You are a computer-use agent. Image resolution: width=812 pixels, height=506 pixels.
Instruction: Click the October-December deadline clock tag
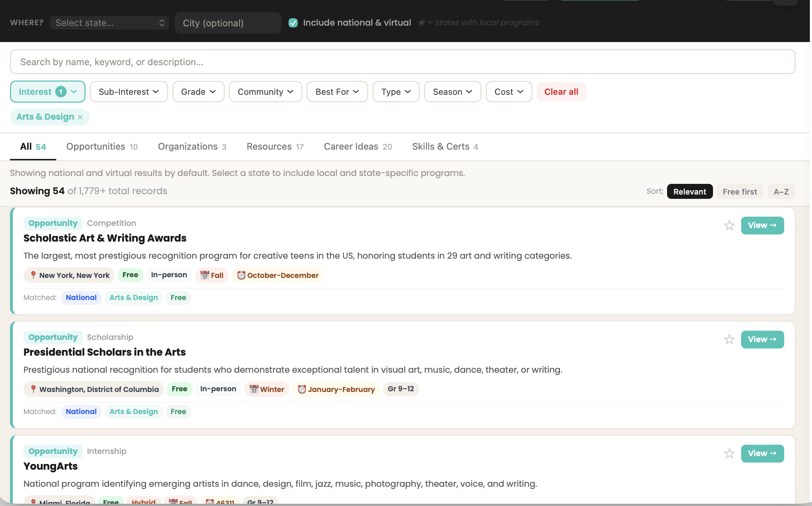tap(277, 275)
